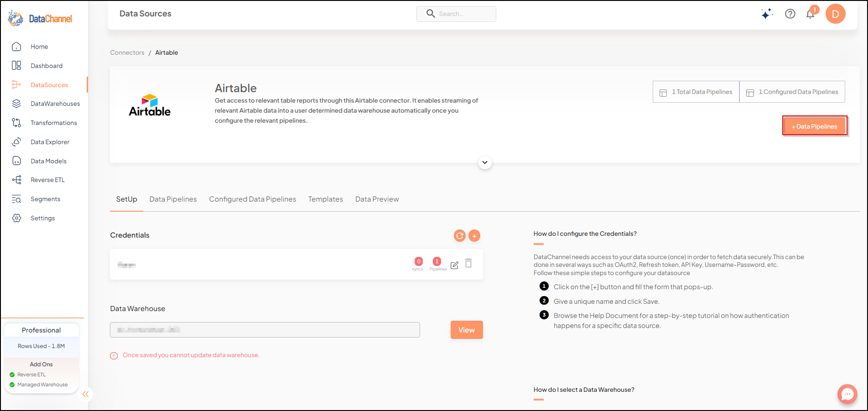This screenshot has width=868, height=411.
Task: Click the search magnifier icon
Action: [x=431, y=14]
